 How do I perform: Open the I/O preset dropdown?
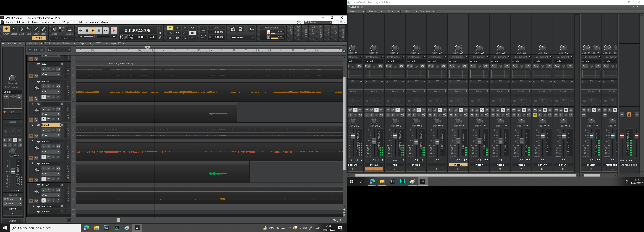pos(59,50)
